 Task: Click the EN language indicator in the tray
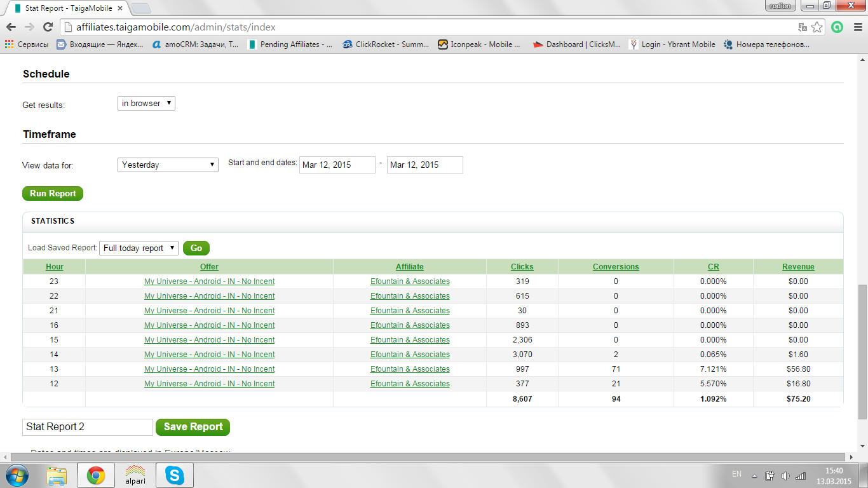pyautogui.click(x=736, y=474)
